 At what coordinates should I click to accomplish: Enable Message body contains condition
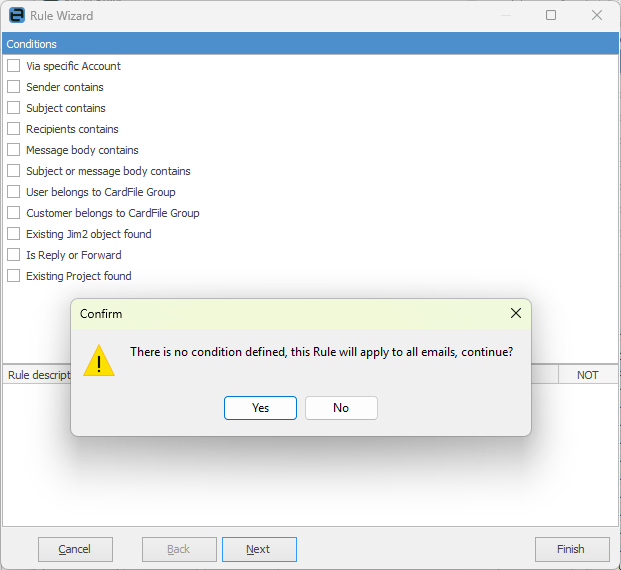point(13,150)
